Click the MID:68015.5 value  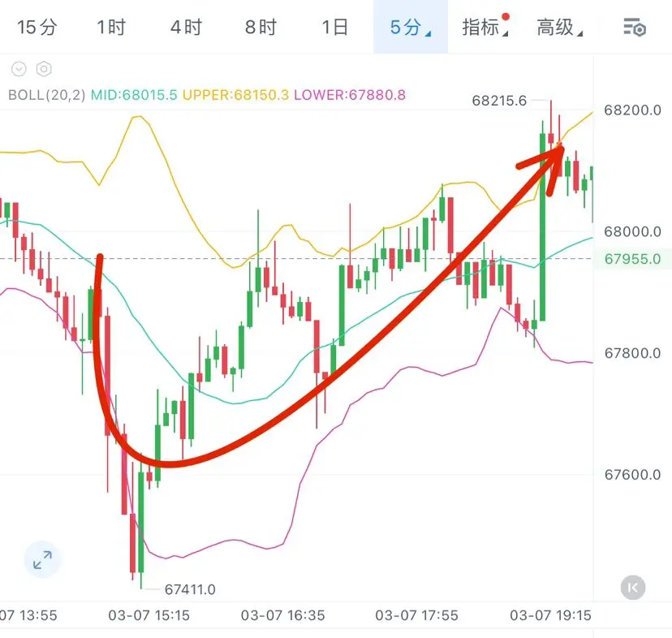click(134, 95)
